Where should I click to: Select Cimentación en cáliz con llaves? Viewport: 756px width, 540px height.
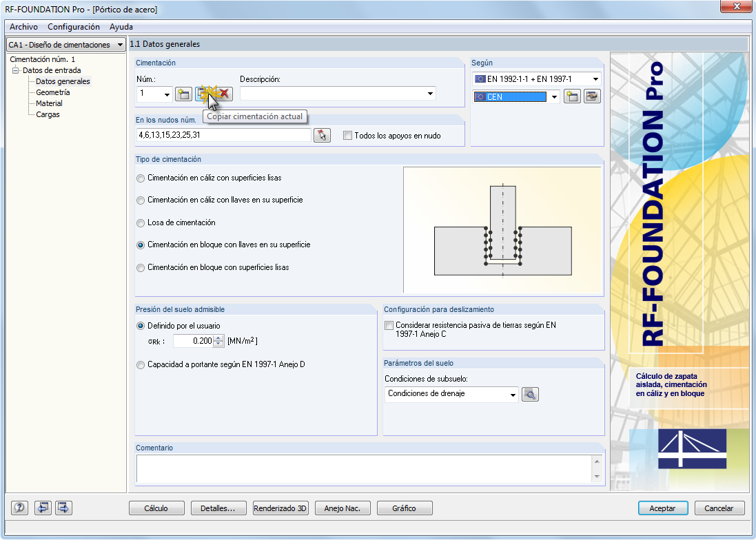pos(141,200)
